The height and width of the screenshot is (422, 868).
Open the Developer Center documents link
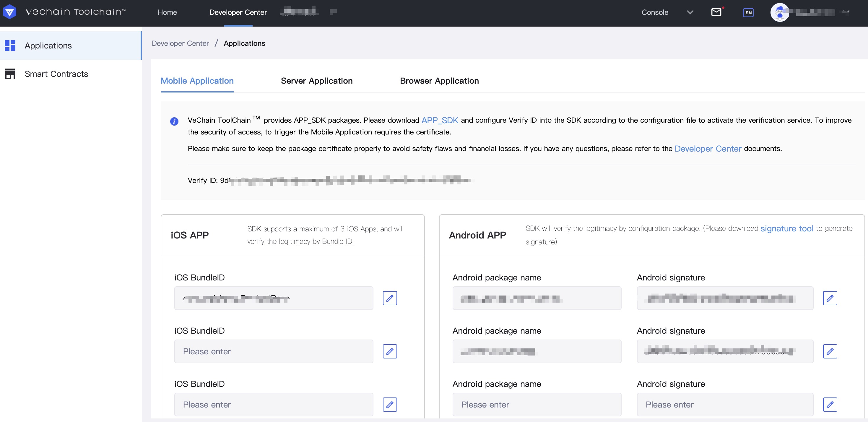pyautogui.click(x=708, y=149)
